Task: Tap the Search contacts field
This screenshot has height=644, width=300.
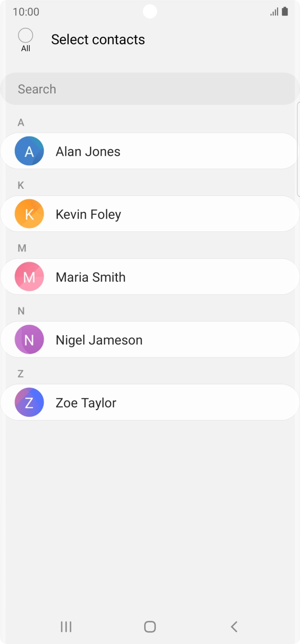Action: pos(150,89)
